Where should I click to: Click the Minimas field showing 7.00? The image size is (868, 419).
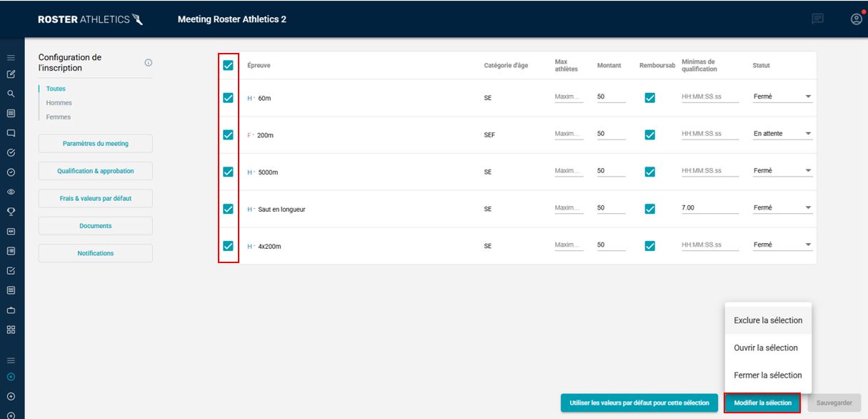tap(710, 208)
